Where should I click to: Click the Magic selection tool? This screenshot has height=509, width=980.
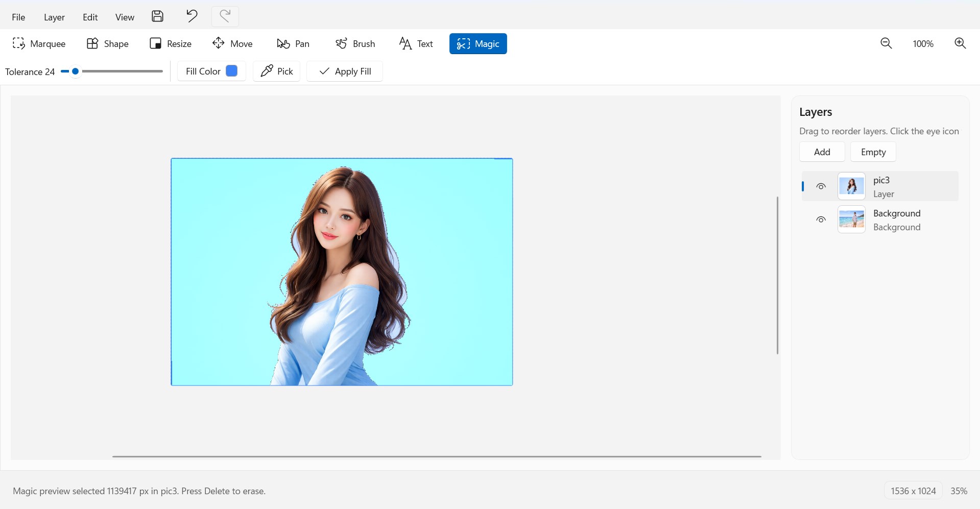click(478, 43)
